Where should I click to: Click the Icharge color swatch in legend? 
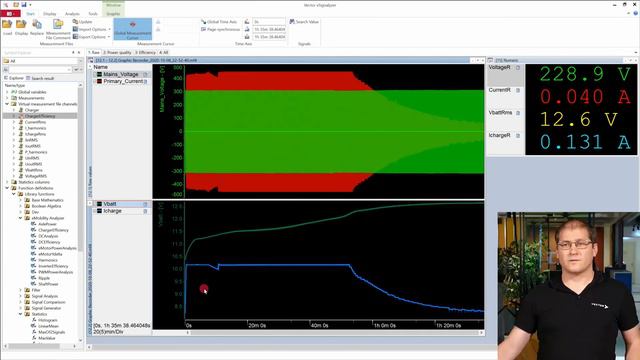pos(99,211)
